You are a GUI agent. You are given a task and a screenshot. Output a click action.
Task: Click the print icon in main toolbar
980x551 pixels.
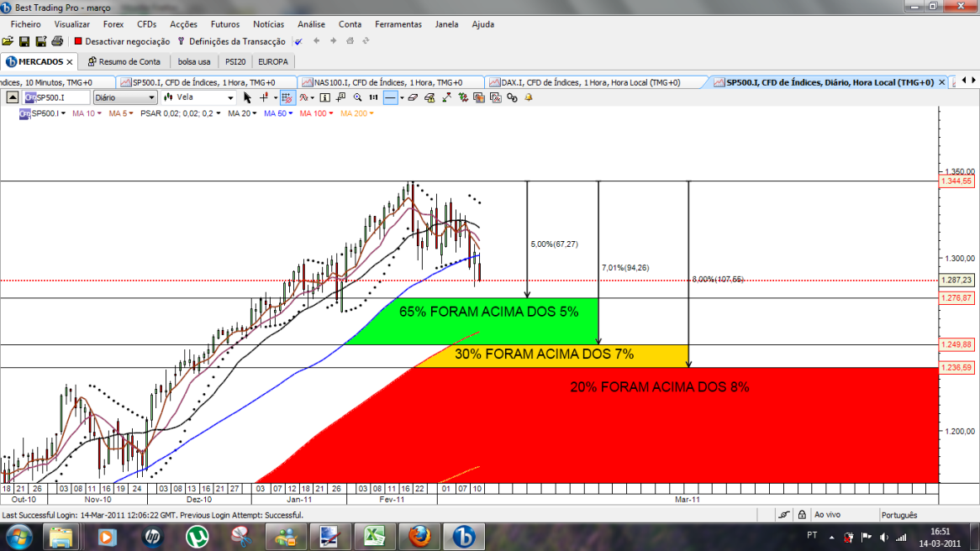[57, 41]
